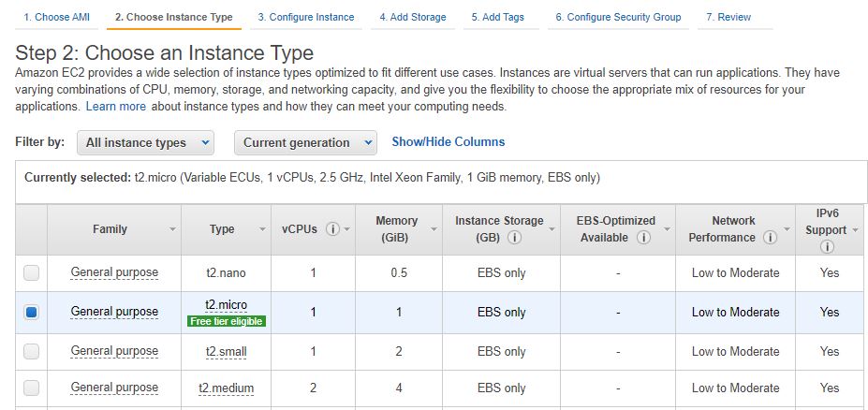Switch to the Add Storage tab
The width and height of the screenshot is (868, 410).
click(413, 17)
